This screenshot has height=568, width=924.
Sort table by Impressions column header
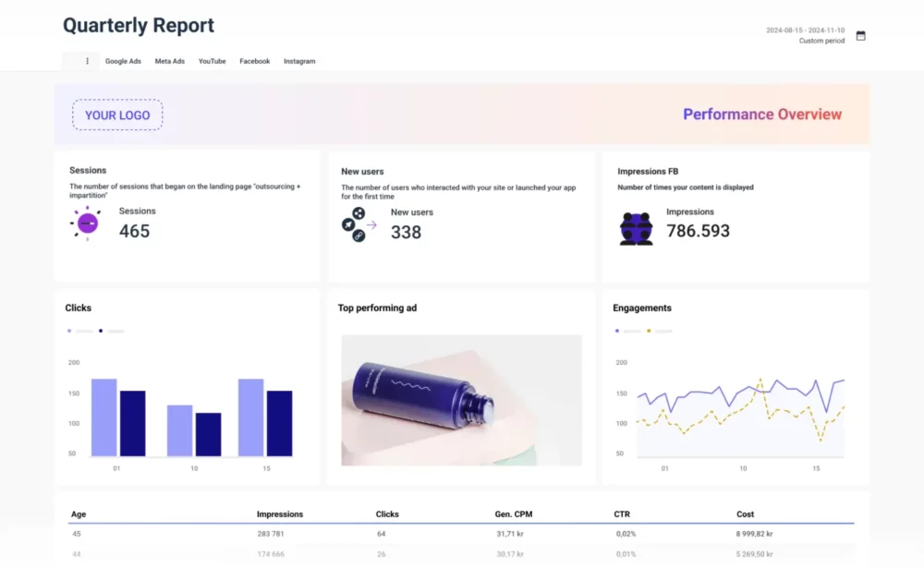coord(279,514)
